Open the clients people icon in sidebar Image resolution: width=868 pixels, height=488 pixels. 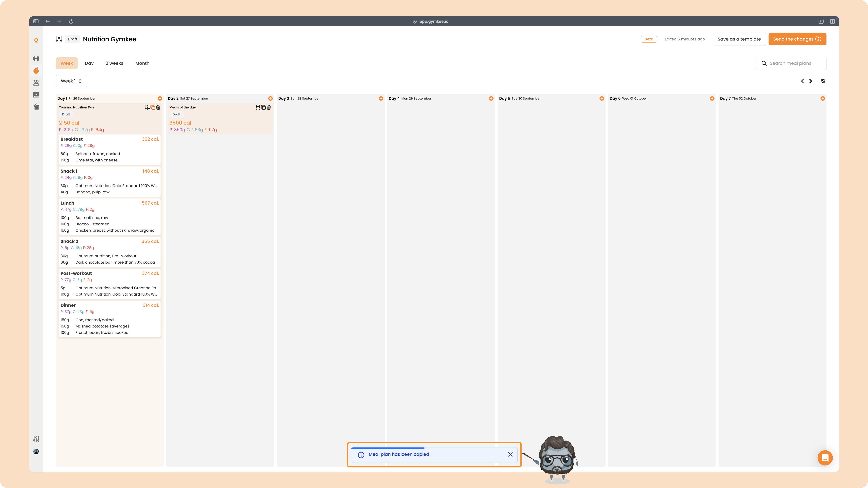point(36,83)
